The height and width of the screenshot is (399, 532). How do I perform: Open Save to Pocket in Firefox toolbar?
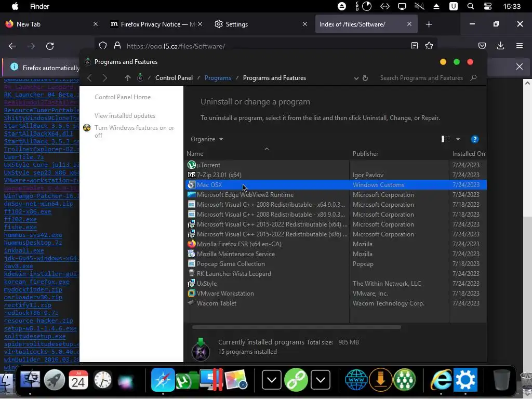pyautogui.click(x=482, y=46)
